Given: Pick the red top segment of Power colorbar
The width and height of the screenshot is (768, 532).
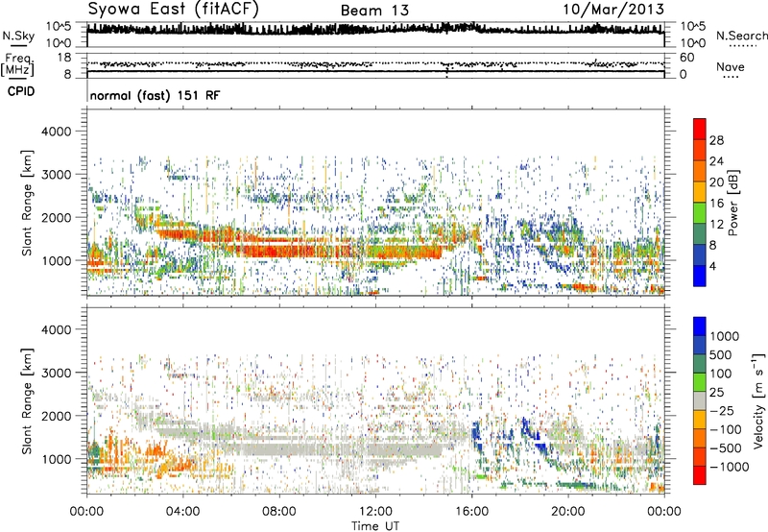Looking at the screenshot, I should coord(700,130).
